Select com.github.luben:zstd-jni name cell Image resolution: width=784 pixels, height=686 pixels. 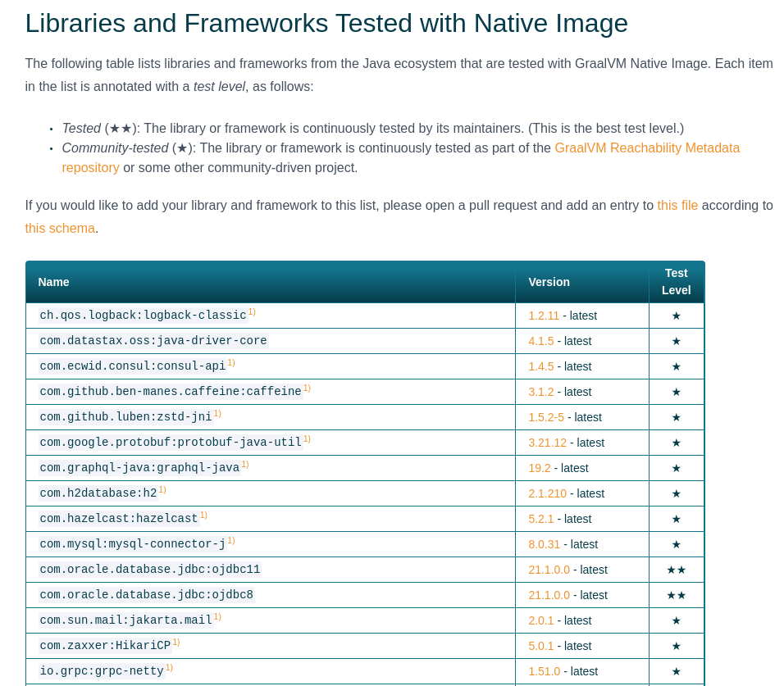pyautogui.click(x=271, y=417)
